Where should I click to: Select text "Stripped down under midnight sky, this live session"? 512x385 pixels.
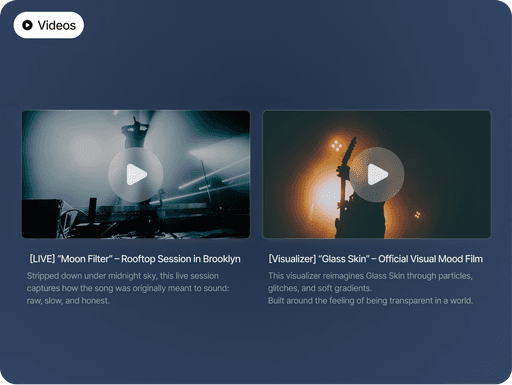pyautogui.click(x=123, y=276)
